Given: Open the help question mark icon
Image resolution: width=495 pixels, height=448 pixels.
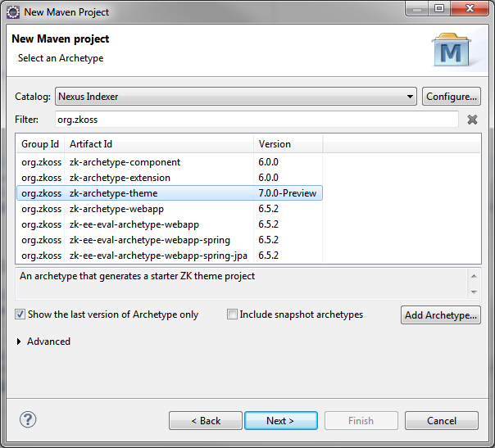Looking at the screenshot, I should tap(28, 419).
